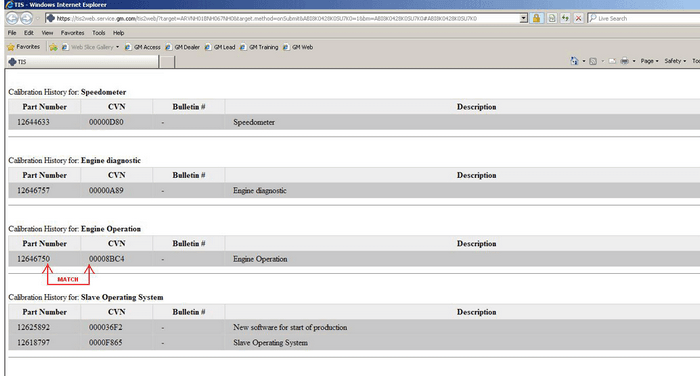
Task: Select the TIS browser tab
Action: pyautogui.click(x=83, y=62)
